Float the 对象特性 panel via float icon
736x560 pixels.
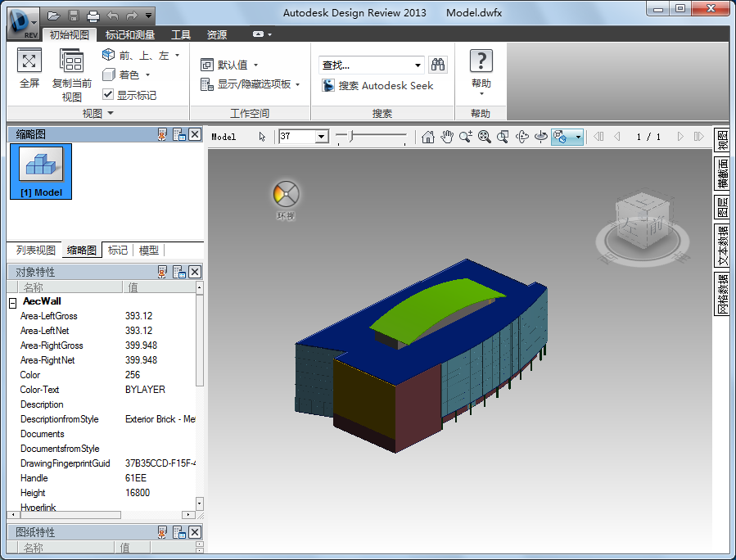tap(178, 272)
